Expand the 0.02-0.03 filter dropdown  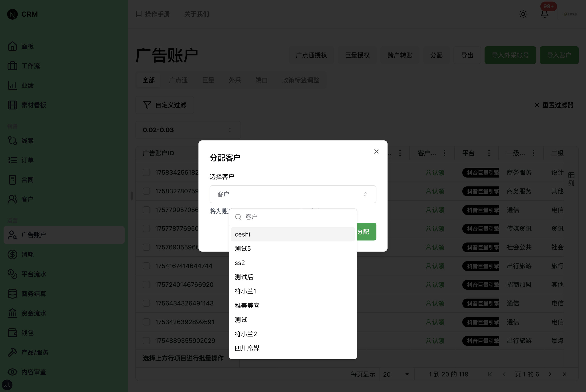[188, 130]
